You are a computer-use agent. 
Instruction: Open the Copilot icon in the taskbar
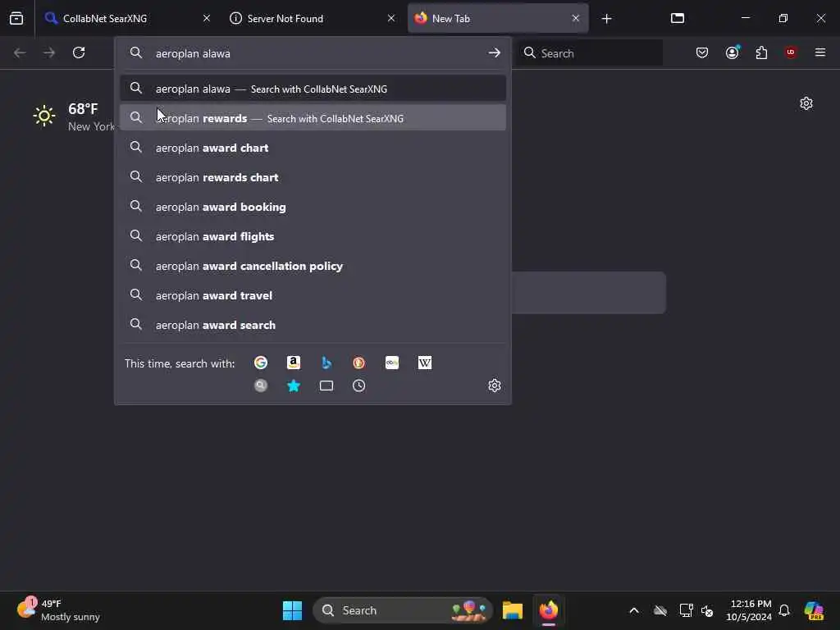pos(814,610)
